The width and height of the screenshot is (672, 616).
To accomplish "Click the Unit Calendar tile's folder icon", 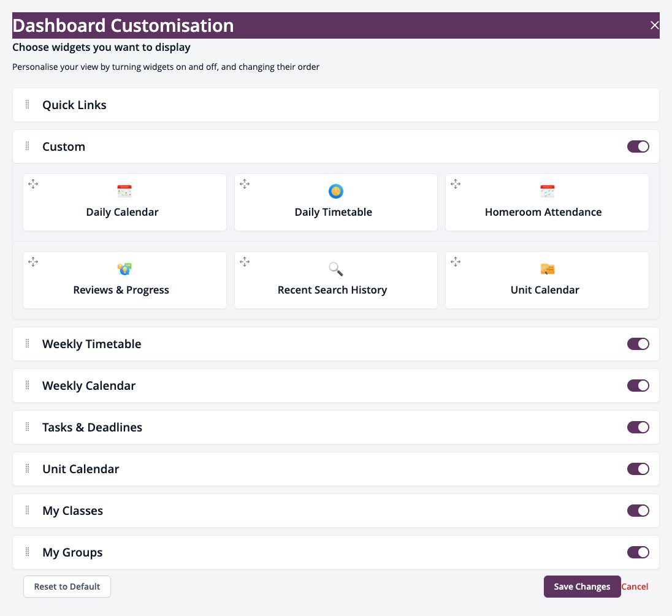I will click(x=548, y=269).
